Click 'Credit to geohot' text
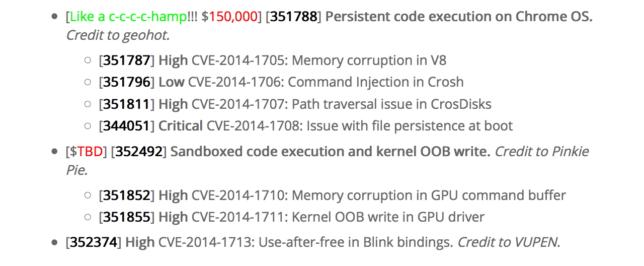The width and height of the screenshot is (644, 266). (x=118, y=35)
